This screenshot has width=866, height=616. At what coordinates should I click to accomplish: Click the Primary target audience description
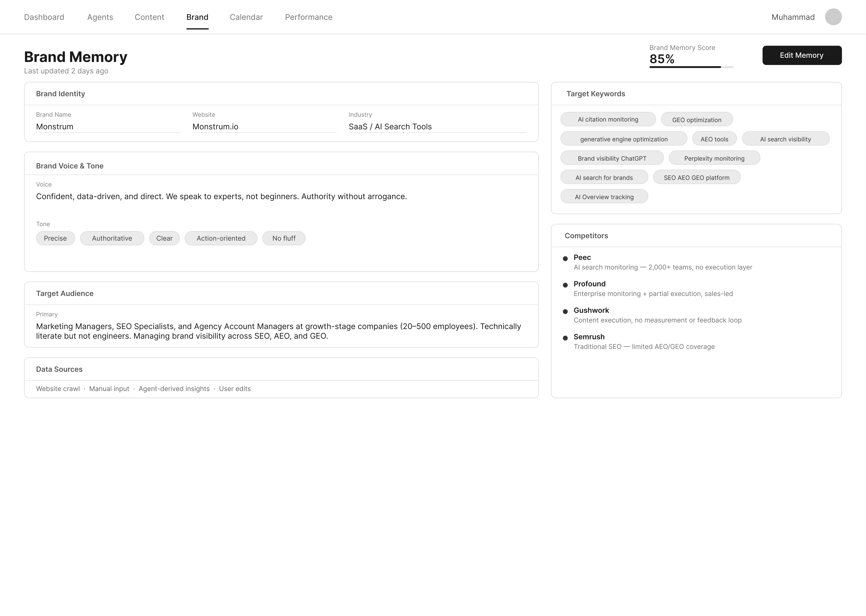click(x=279, y=331)
